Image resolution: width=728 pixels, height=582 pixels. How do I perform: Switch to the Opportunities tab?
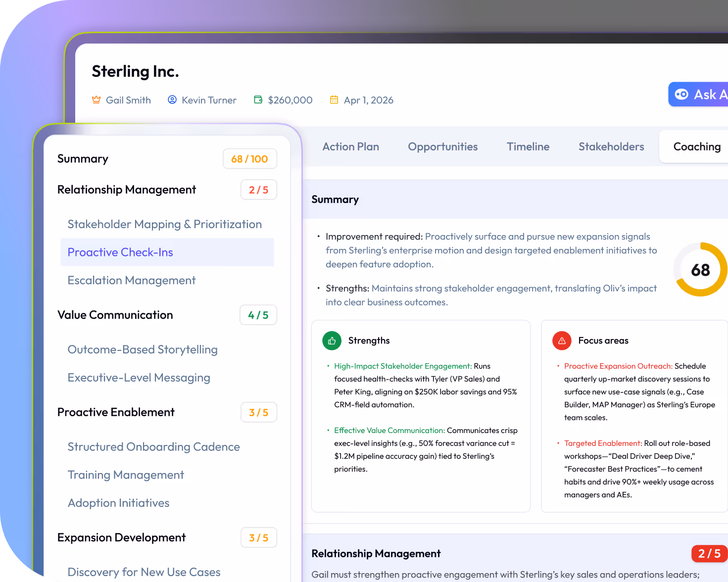coord(443,146)
